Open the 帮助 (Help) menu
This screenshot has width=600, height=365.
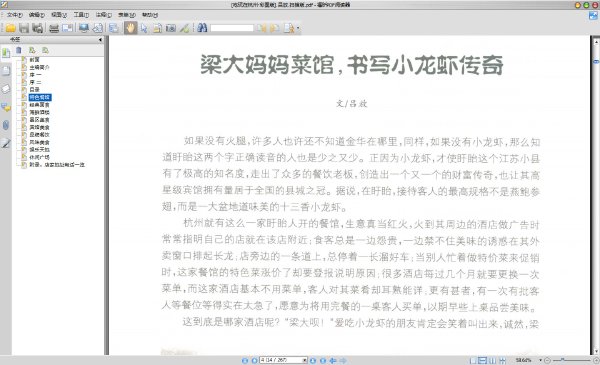pos(150,15)
